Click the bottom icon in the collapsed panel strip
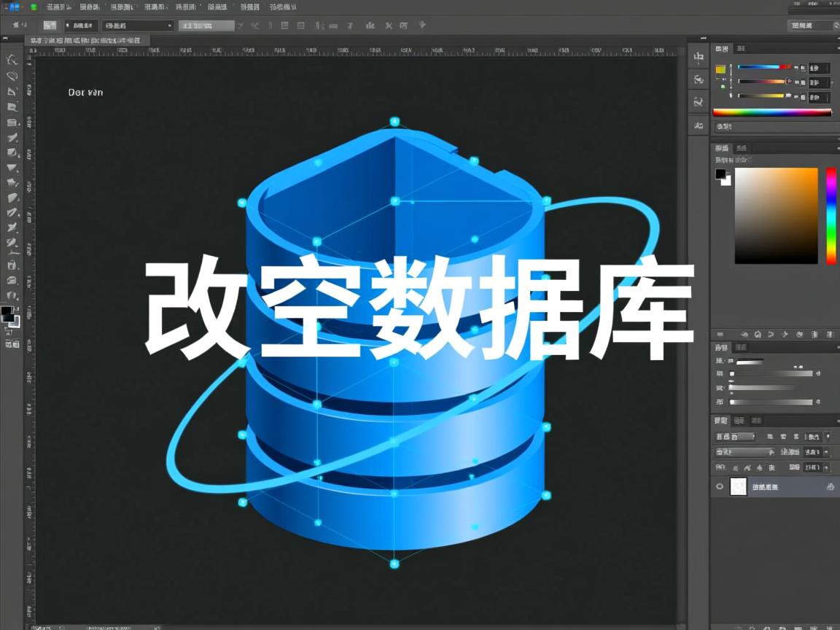 [x=699, y=125]
